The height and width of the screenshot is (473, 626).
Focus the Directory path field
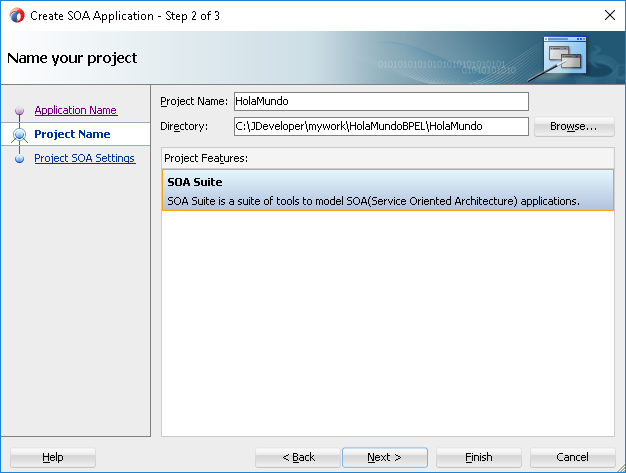coord(381,126)
